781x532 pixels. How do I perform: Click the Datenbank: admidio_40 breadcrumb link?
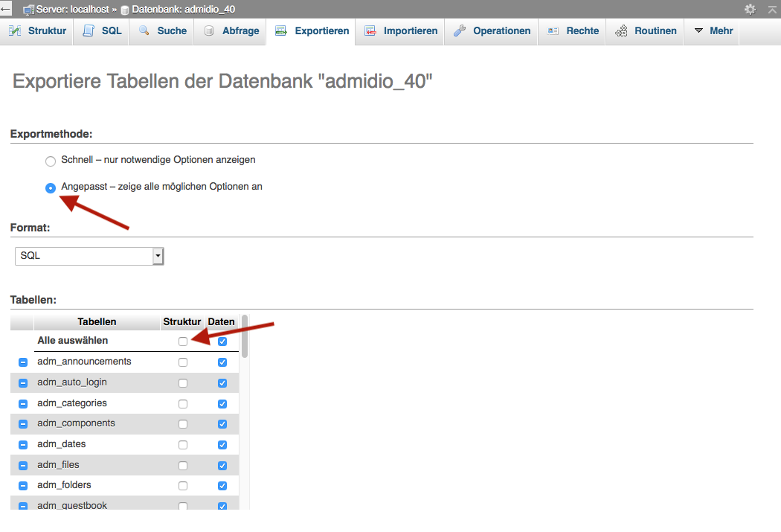coord(183,9)
